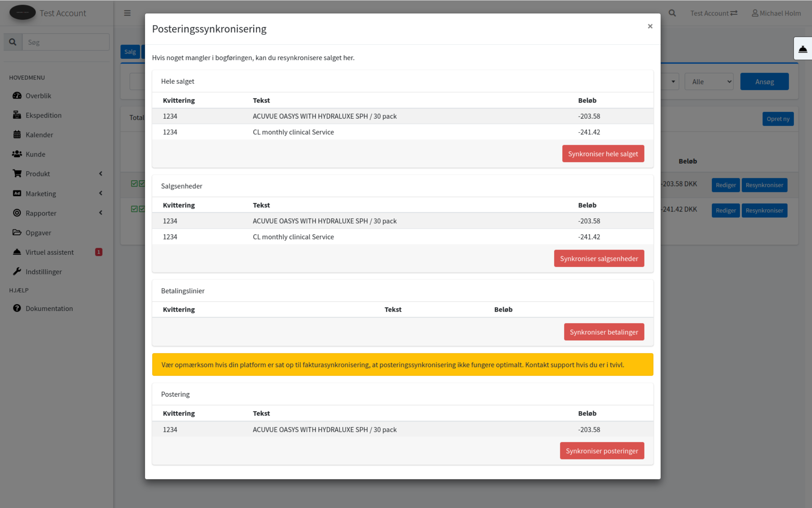Click the top bar search magnifier icon
This screenshot has height=508, width=812.
672,13
